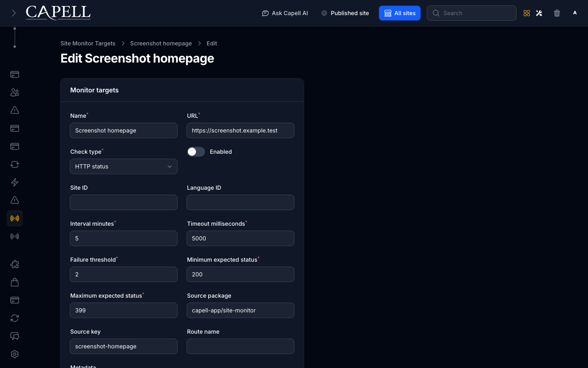Open the chat bubbles sidebar icon
Screen dimensions: 588x368
(x=15, y=336)
